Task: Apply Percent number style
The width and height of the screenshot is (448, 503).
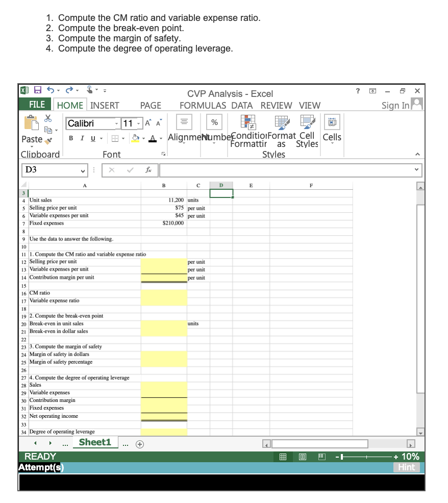Action: pyautogui.click(x=214, y=122)
